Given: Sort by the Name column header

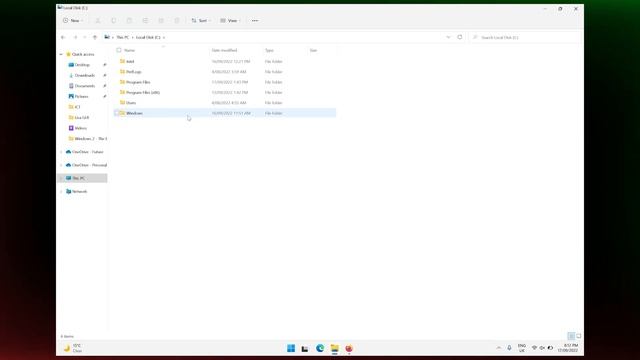Looking at the screenshot, I should tap(129, 50).
